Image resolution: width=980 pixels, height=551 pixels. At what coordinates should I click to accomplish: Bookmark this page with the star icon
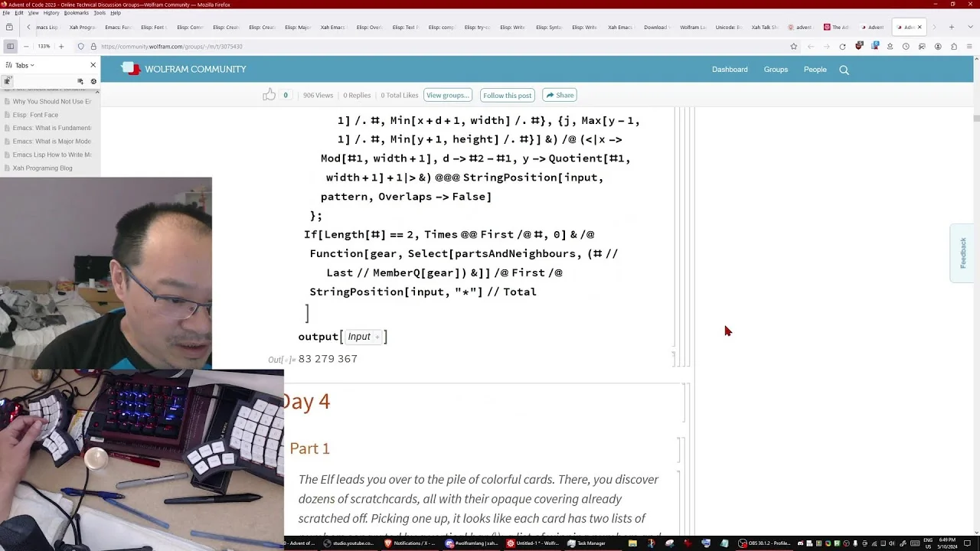794,47
